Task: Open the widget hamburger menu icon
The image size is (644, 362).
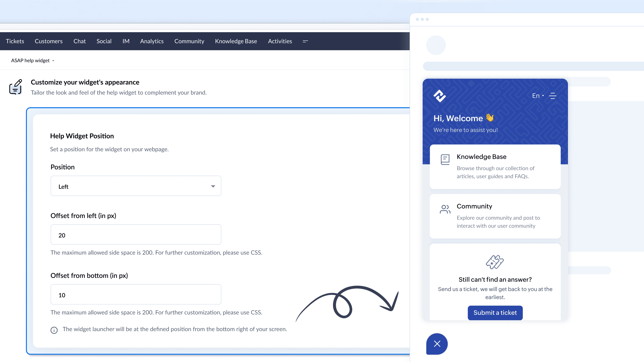Action: coord(553,96)
